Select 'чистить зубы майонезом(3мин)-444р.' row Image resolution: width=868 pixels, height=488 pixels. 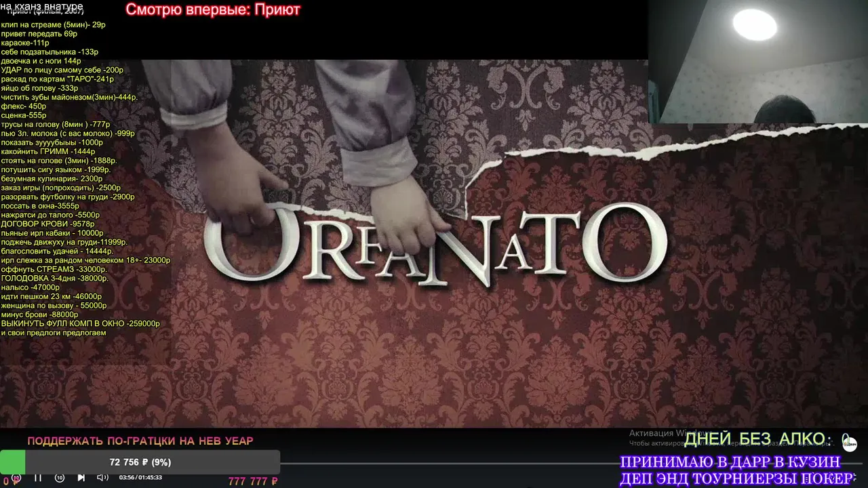point(69,97)
